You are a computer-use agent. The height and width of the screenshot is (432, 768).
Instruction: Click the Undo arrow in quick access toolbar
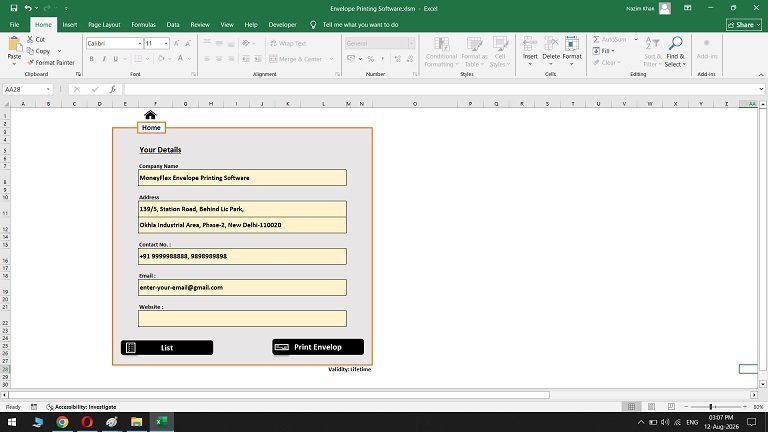[28, 8]
